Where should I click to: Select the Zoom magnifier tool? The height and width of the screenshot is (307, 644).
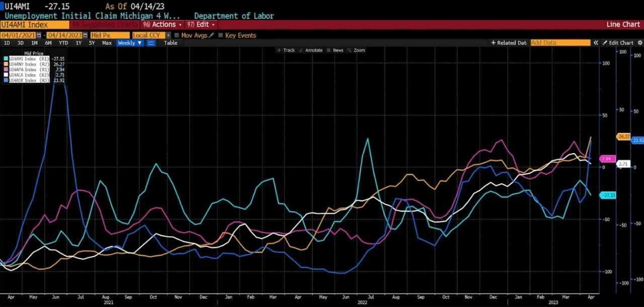[x=356, y=50]
